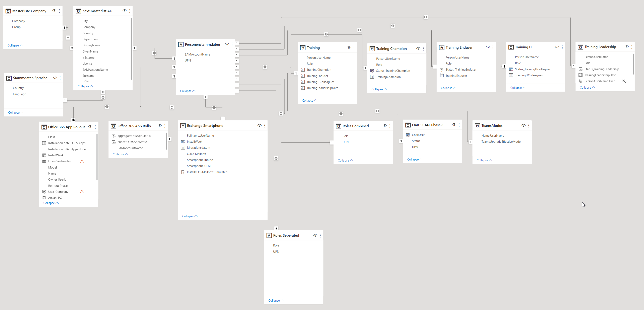644x310 pixels.
Task: Toggle the visibility eye on Personenstammdaten
Action: (227, 44)
